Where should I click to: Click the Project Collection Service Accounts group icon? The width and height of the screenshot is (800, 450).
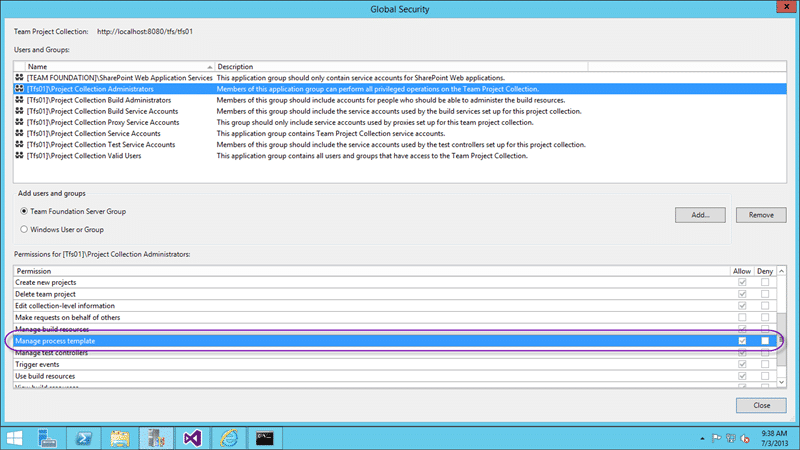click(x=19, y=134)
